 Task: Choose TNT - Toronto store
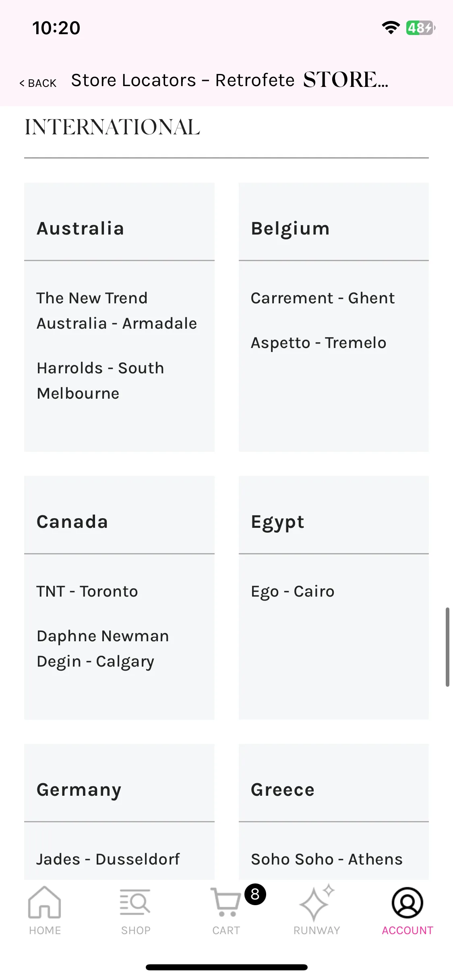[87, 591]
